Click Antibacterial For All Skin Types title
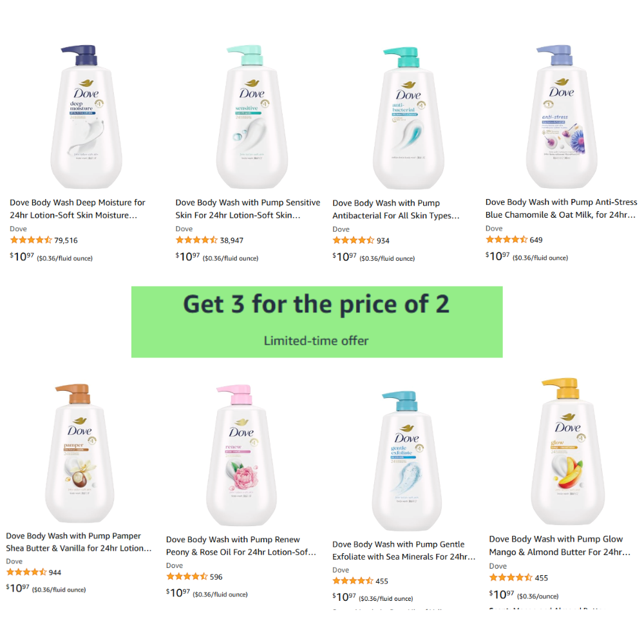644x644 pixels. 396,210
